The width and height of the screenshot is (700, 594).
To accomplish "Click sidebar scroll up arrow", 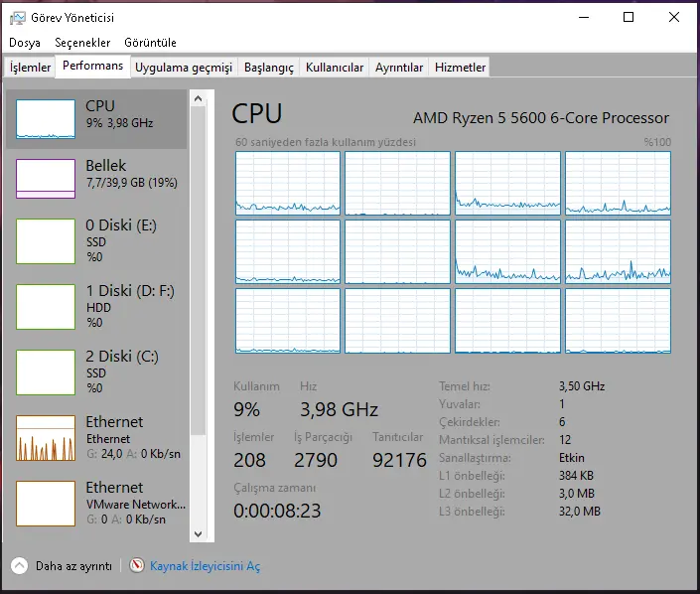I will click(199, 98).
